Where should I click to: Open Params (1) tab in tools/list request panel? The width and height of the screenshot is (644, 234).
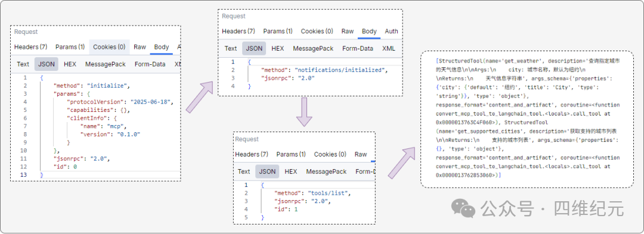[291, 154]
